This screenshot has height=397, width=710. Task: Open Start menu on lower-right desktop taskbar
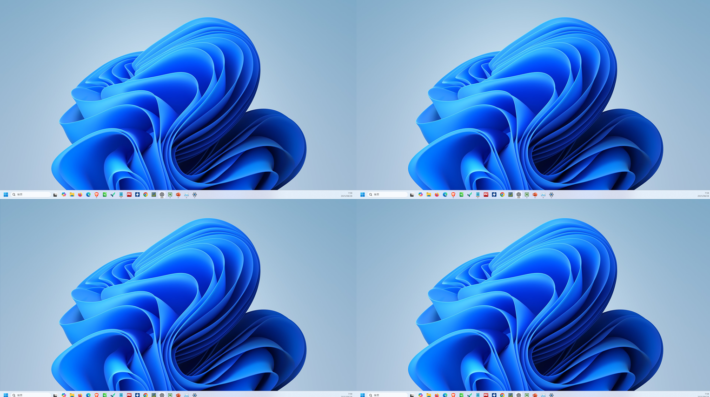click(363, 395)
